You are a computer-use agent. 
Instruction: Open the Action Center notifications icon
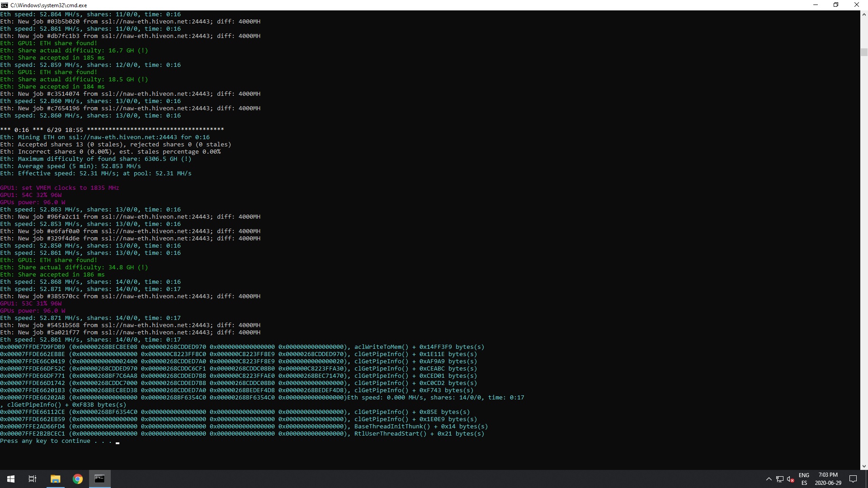tap(853, 479)
